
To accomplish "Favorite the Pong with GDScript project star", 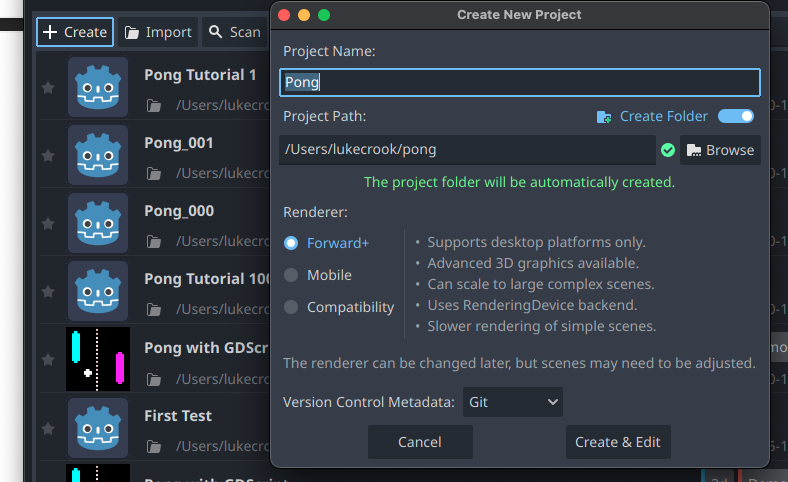I will point(48,359).
